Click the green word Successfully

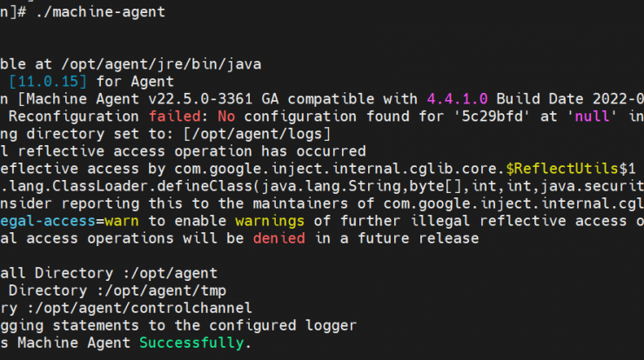(x=191, y=343)
